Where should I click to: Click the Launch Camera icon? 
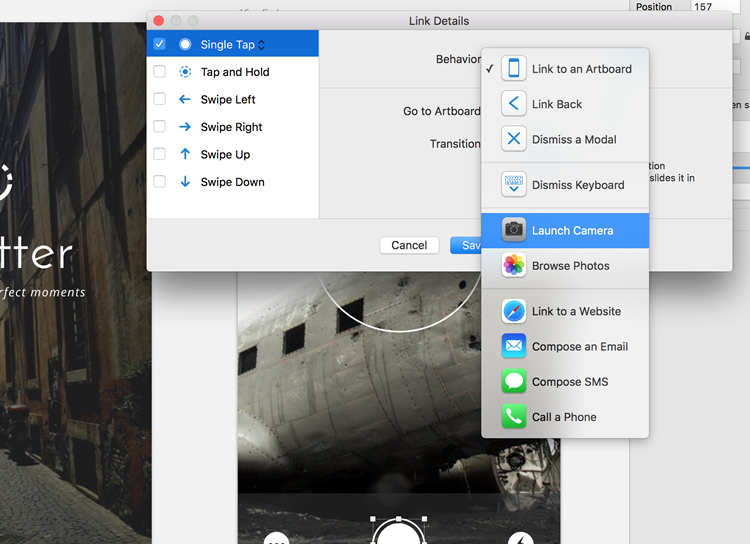[514, 230]
